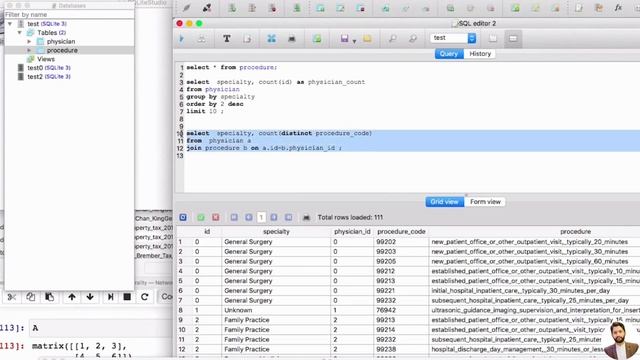
Task: Select procedure code cell '99202'
Action: [401, 242]
